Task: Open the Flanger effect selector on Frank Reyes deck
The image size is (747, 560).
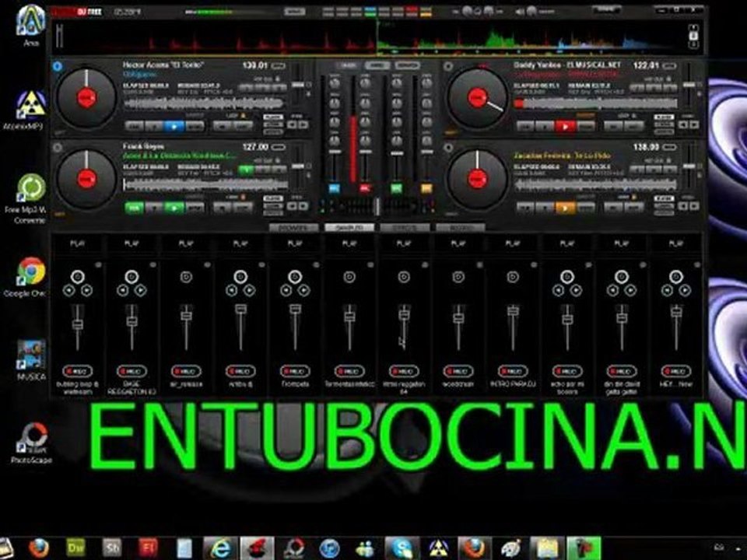Action: tap(273, 198)
